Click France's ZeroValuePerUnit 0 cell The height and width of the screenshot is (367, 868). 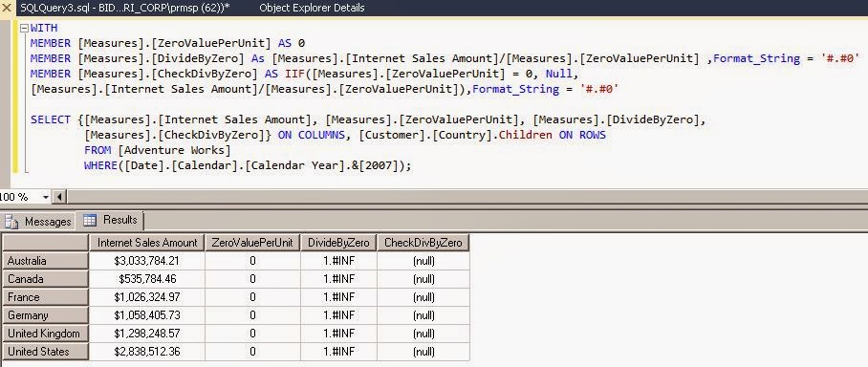coord(252,297)
